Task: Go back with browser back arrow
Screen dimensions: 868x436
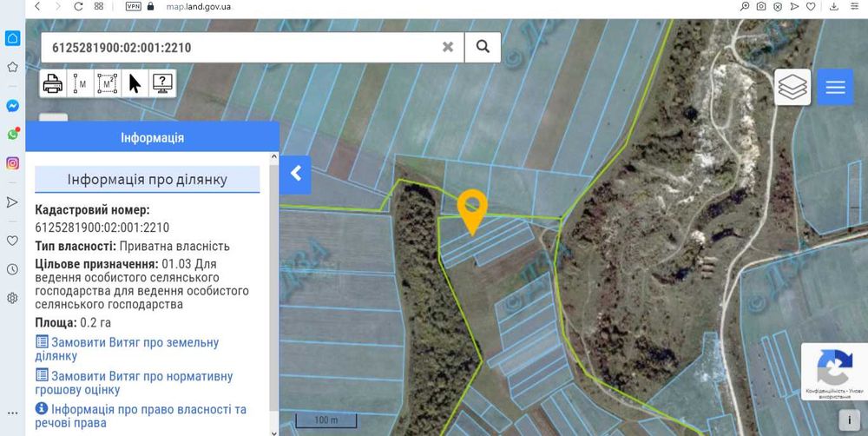Action: pos(37,7)
